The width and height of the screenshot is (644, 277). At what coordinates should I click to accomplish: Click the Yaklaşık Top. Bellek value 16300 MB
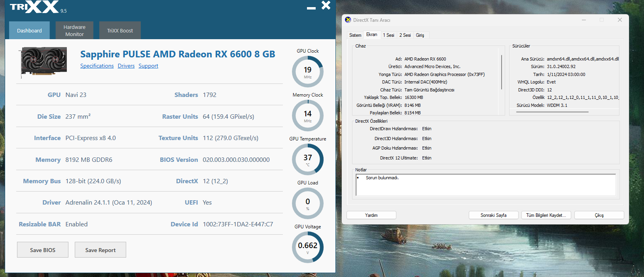[414, 97]
